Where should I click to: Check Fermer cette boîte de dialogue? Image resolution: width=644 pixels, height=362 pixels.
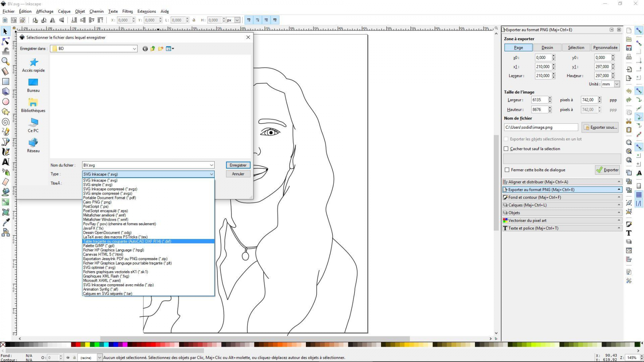pyautogui.click(x=507, y=170)
